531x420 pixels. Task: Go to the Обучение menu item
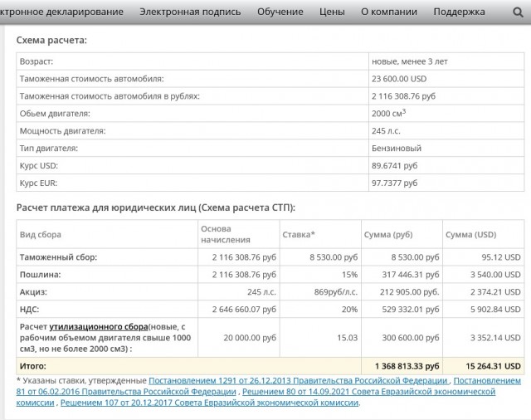pyautogui.click(x=280, y=12)
